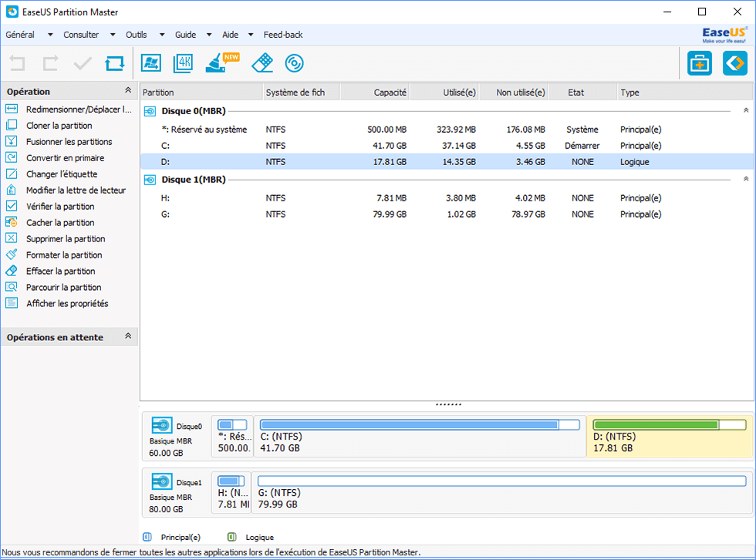The image size is (756, 560).
Task: Click the Disque 1(MBR) disk icon in list
Action: pyautogui.click(x=150, y=180)
